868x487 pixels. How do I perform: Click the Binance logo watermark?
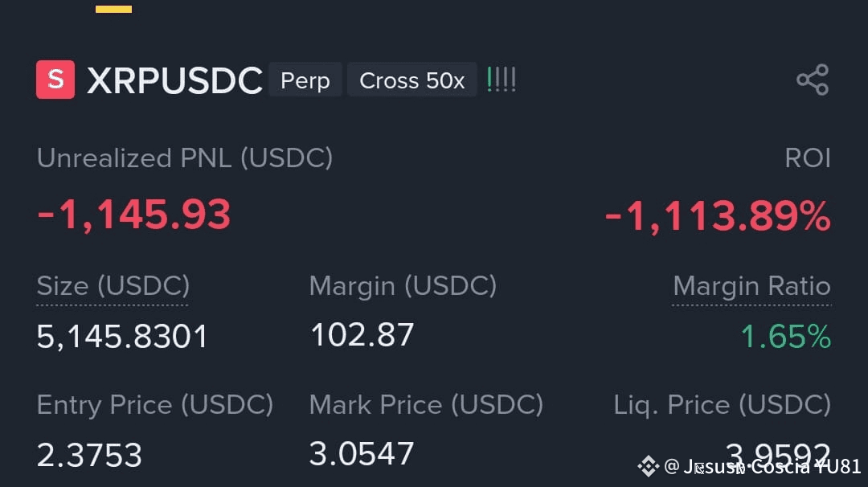coord(648,466)
